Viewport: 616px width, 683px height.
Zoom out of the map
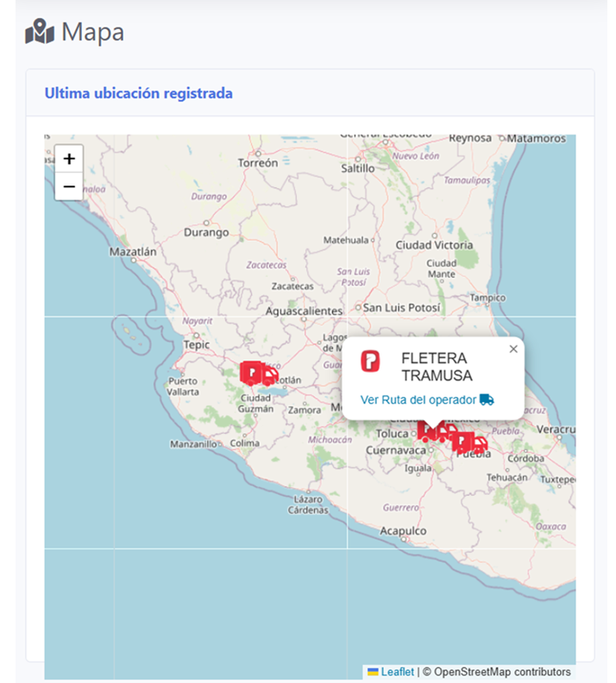click(x=69, y=186)
